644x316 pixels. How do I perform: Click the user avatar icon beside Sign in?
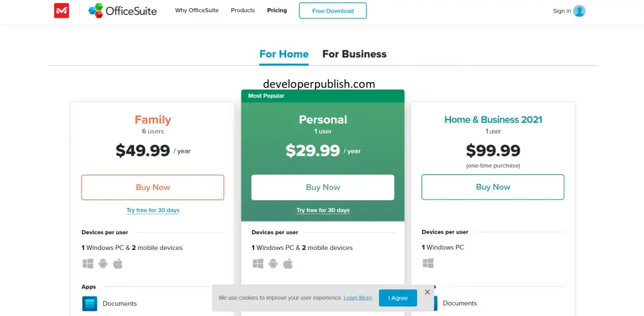(579, 11)
